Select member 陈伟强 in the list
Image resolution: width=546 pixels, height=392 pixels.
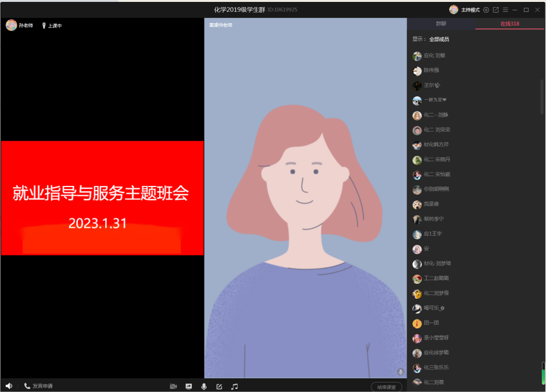431,71
